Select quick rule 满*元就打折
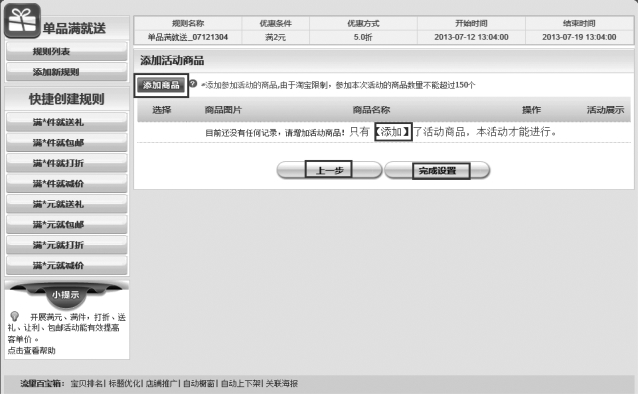This screenshot has height=394, width=638. click(67, 245)
